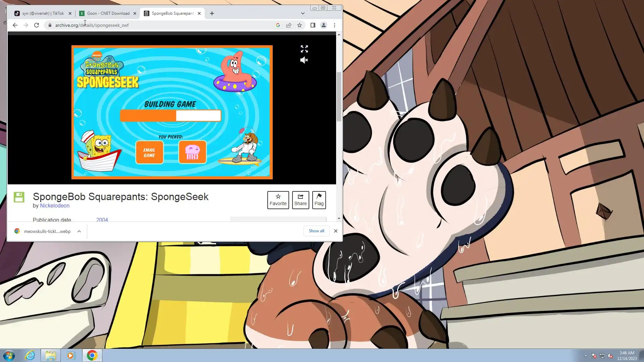Screen dimensions: 644x362
Task: Click the Building Game progress bar
Action: pyautogui.click(x=170, y=116)
